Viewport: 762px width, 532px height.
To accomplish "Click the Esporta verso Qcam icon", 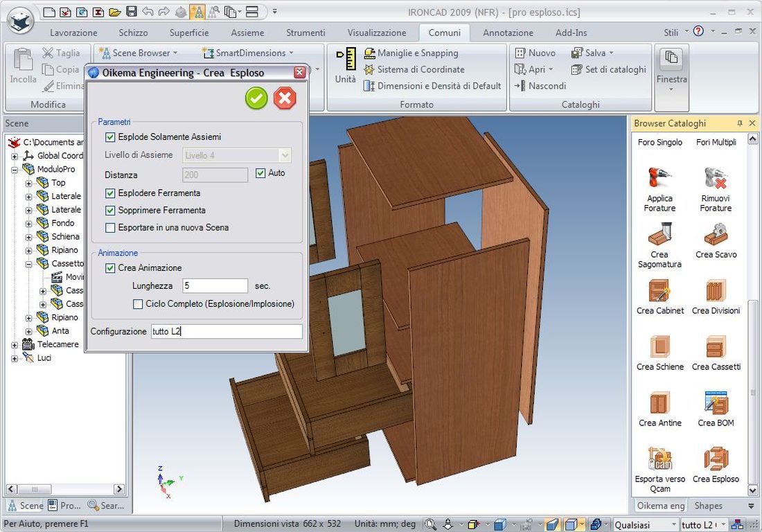I will coord(659,459).
